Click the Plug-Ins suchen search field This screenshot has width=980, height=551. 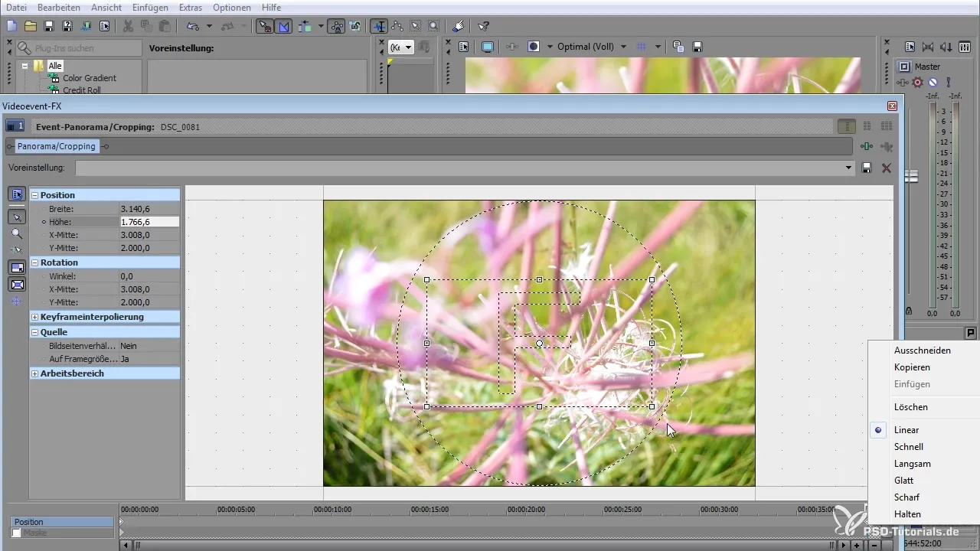[x=80, y=47]
